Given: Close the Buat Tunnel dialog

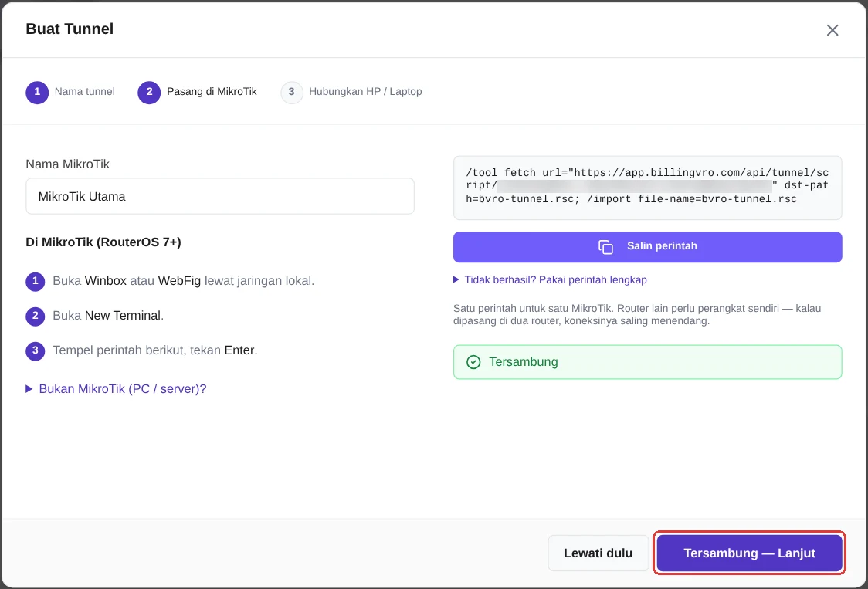Looking at the screenshot, I should point(832,30).
